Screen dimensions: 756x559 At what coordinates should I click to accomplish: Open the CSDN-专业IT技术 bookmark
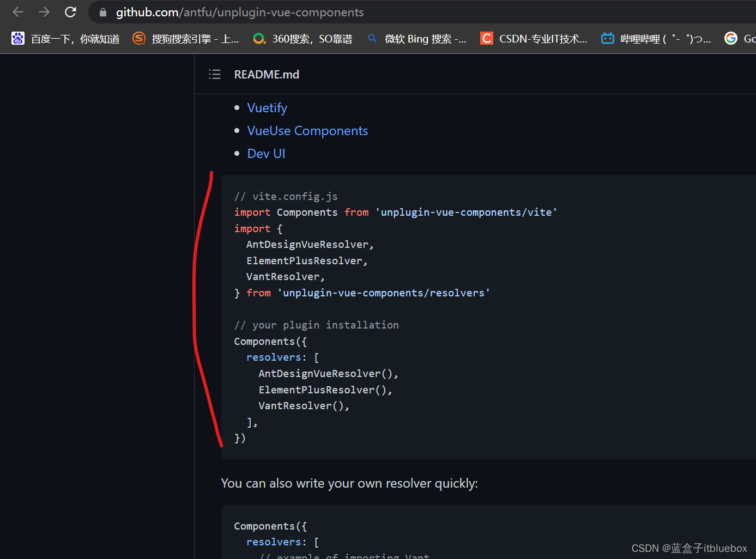click(x=543, y=39)
